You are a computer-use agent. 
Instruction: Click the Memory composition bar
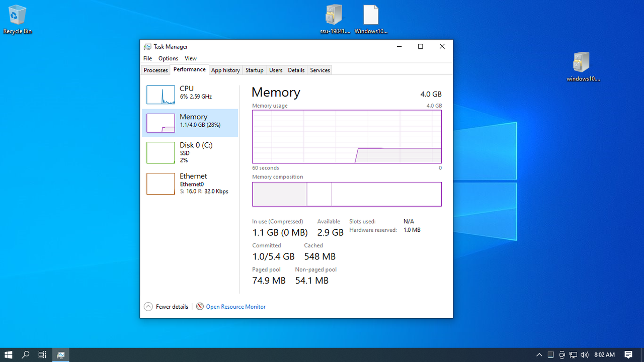pyautogui.click(x=347, y=194)
